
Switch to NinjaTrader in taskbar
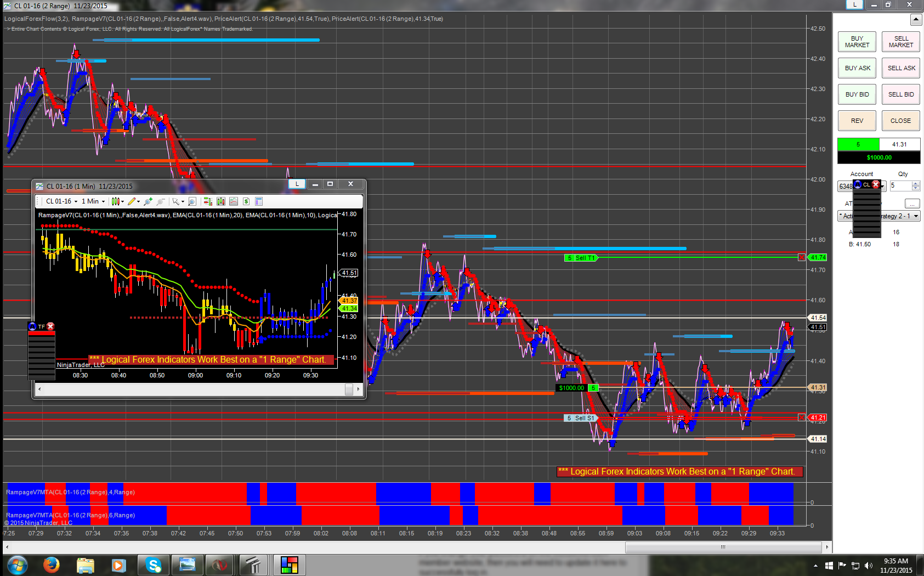[x=221, y=564]
